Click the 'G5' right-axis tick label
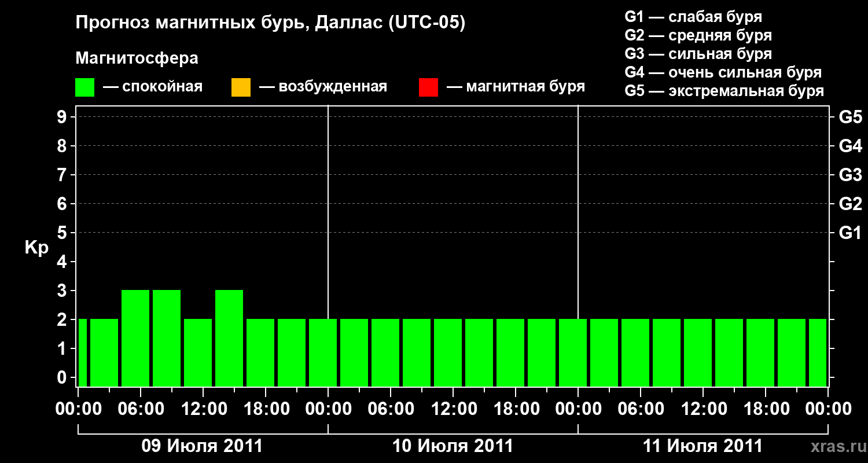 (x=850, y=117)
